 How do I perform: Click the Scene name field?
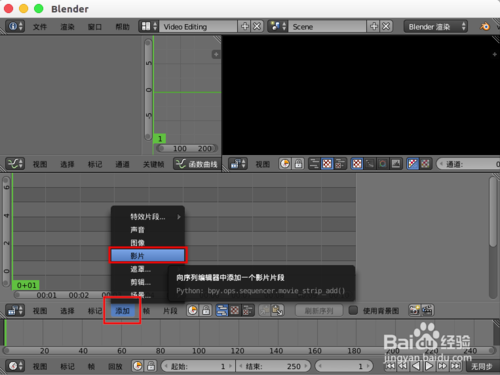pyautogui.click(x=328, y=26)
